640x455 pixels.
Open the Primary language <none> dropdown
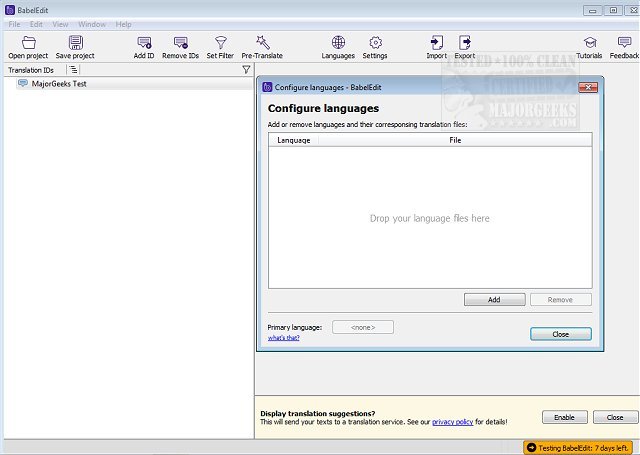[x=362, y=327]
